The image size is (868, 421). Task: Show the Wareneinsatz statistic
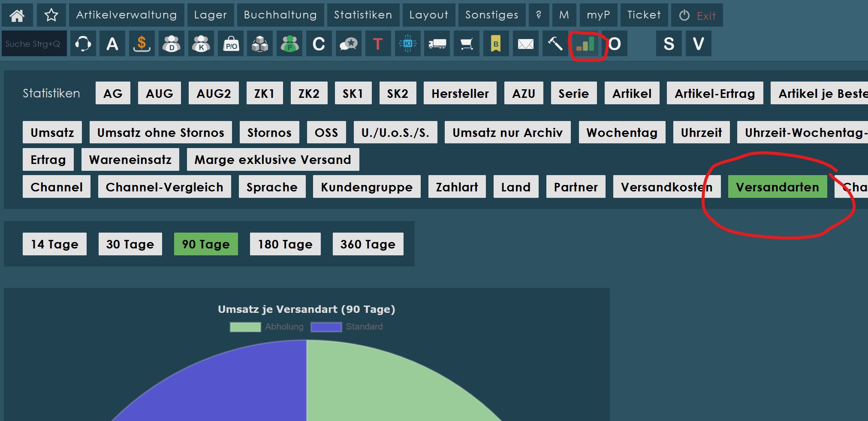130,159
